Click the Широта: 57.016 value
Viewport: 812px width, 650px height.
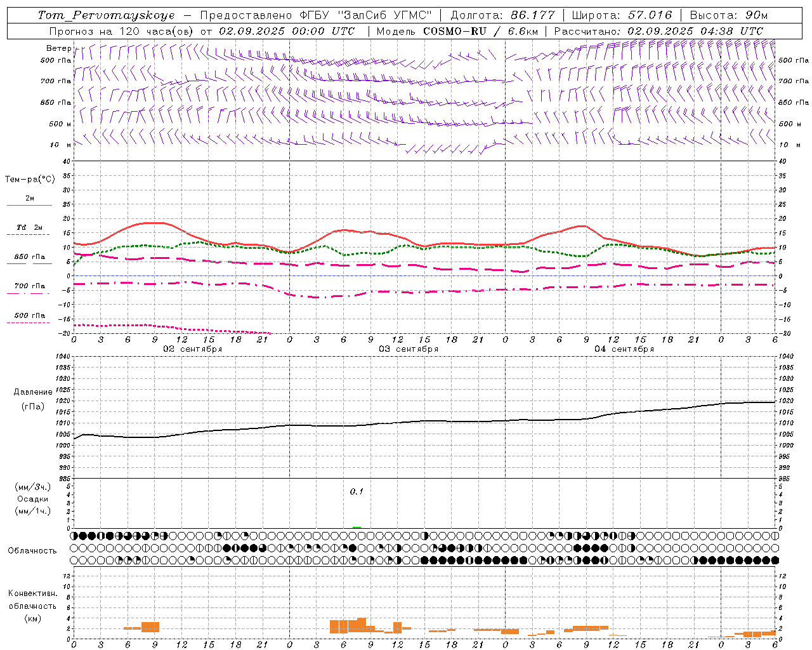click(x=622, y=15)
